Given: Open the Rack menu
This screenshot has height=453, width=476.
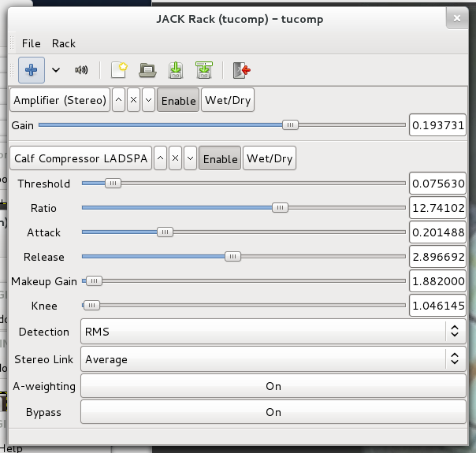Looking at the screenshot, I should coord(64,43).
